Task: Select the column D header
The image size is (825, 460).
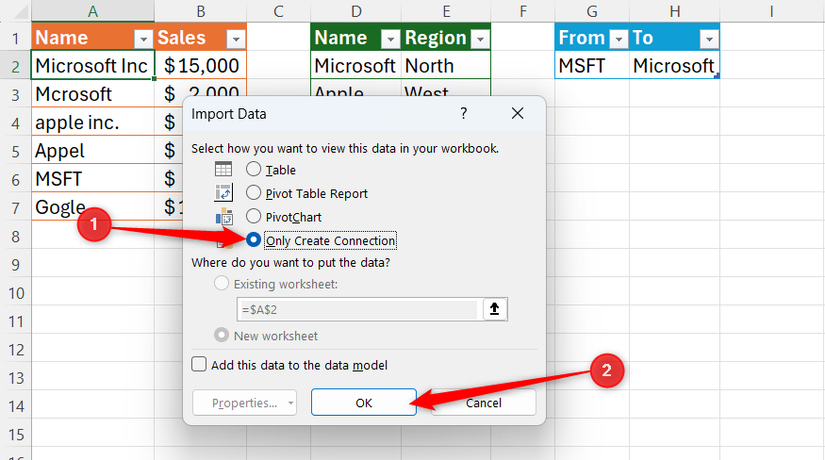Action: coord(356,11)
